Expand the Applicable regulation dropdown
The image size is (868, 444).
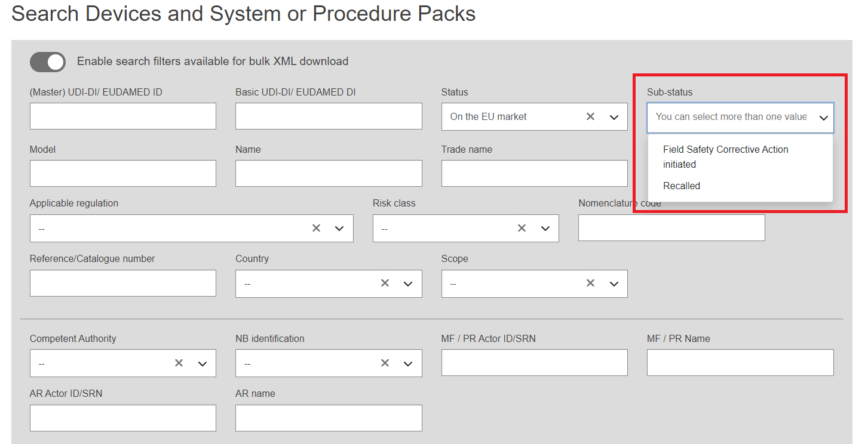[x=339, y=229]
